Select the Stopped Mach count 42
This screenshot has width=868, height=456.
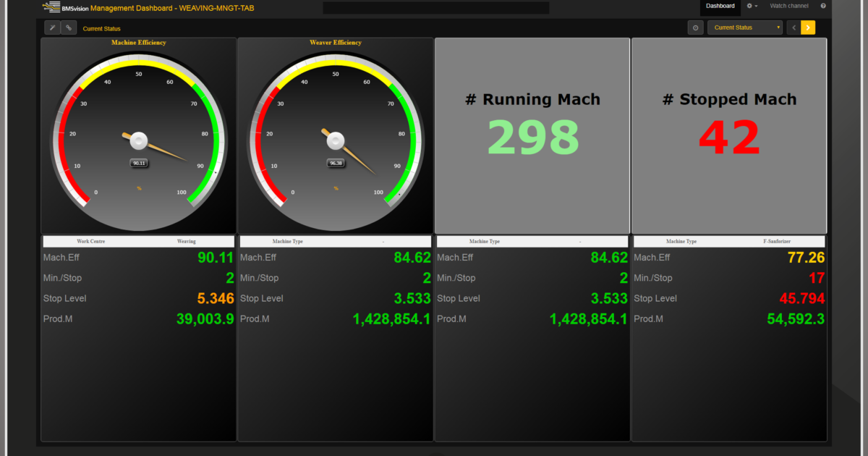(729, 138)
